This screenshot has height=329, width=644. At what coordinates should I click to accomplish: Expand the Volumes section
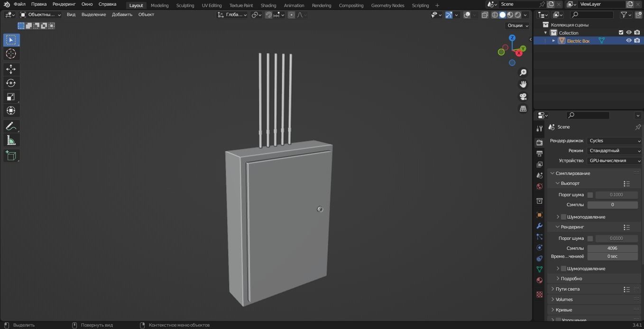point(564,299)
